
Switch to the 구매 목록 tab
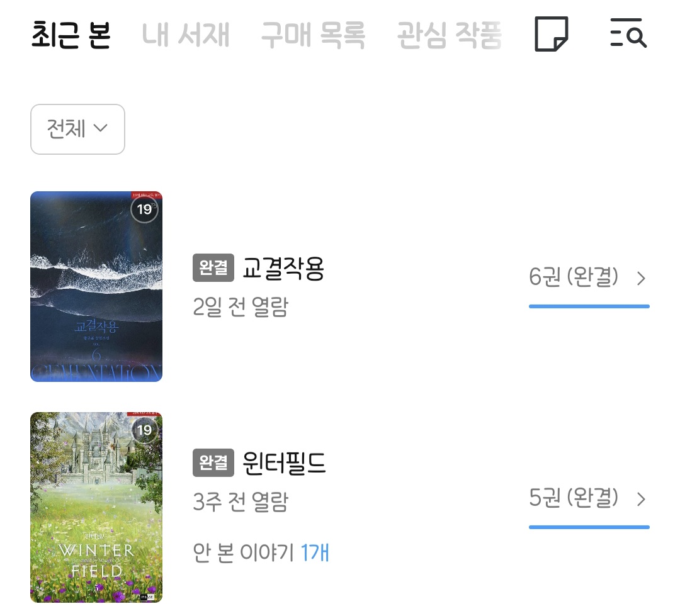(313, 34)
